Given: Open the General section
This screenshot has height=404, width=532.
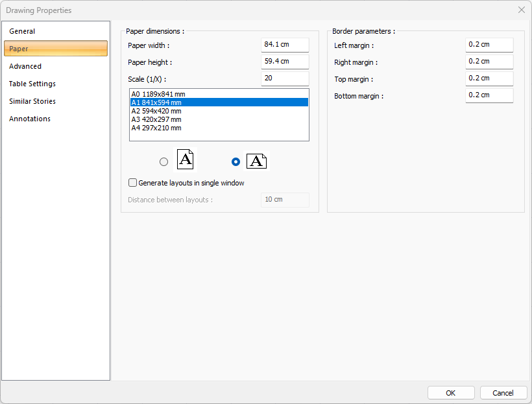Looking at the screenshot, I should pos(22,31).
